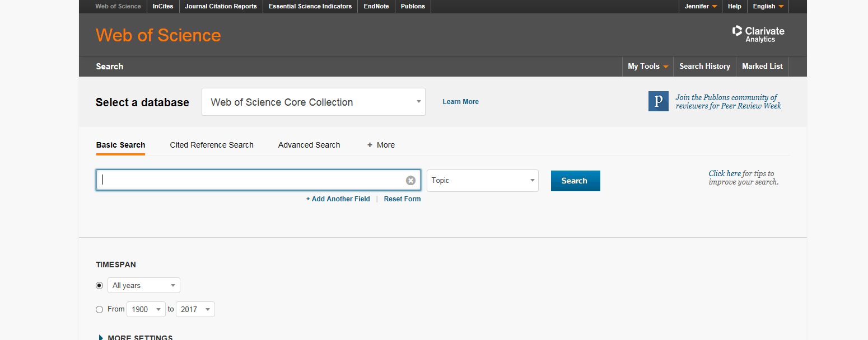Viewport: 868px width, 340px height.
Task: Click the Publons P logo icon
Action: [659, 101]
